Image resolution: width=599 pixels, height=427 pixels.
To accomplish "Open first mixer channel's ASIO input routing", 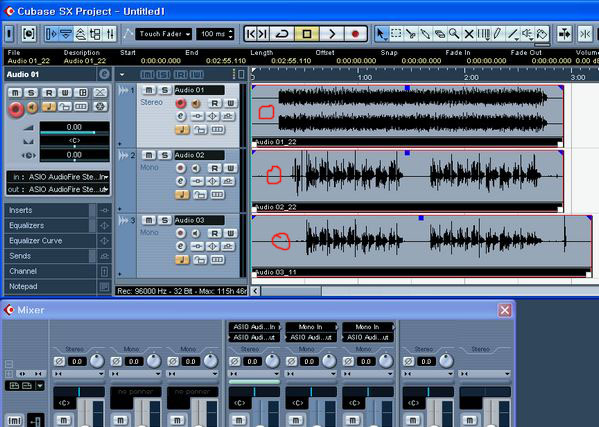I will coord(254,327).
